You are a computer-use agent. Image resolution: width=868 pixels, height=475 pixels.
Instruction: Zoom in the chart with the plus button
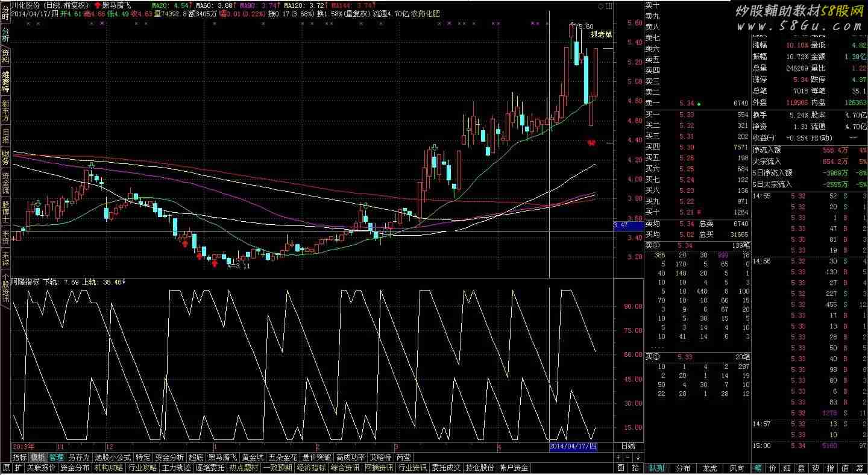pyautogui.click(x=617, y=458)
